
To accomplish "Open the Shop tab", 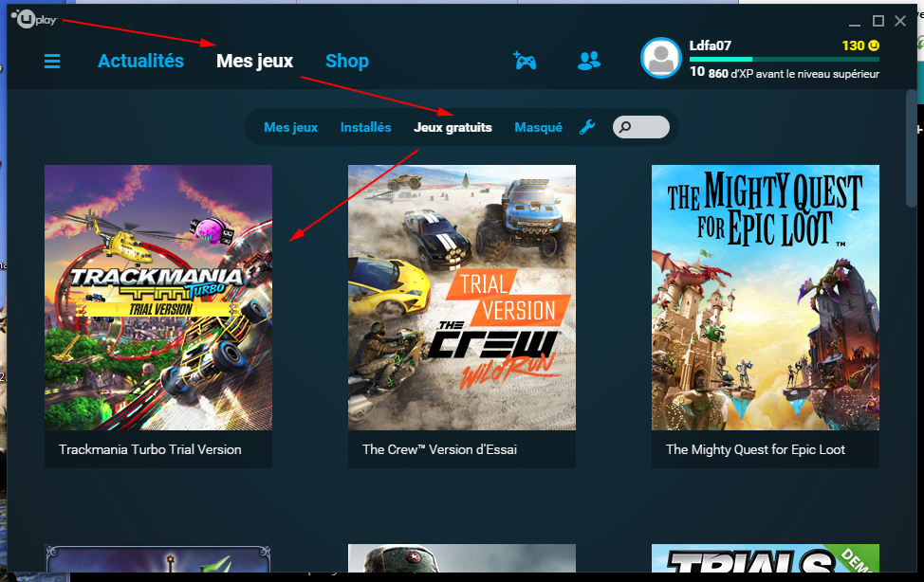I will pyautogui.click(x=347, y=61).
